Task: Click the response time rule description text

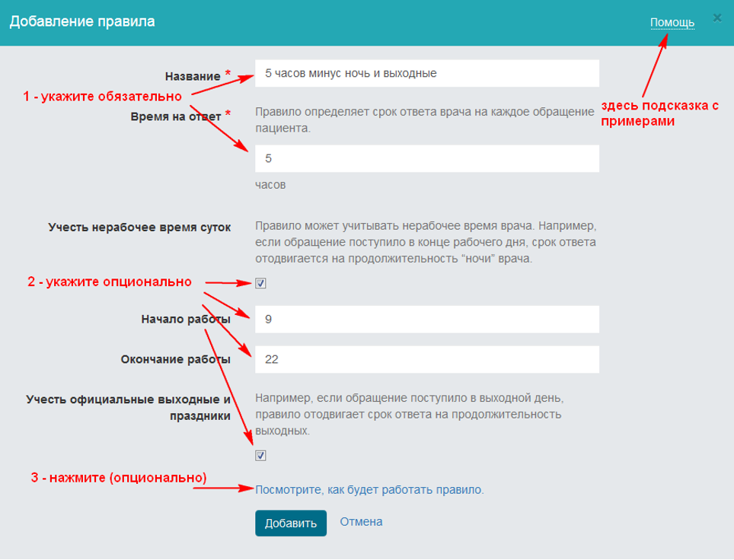Action: tap(423, 120)
